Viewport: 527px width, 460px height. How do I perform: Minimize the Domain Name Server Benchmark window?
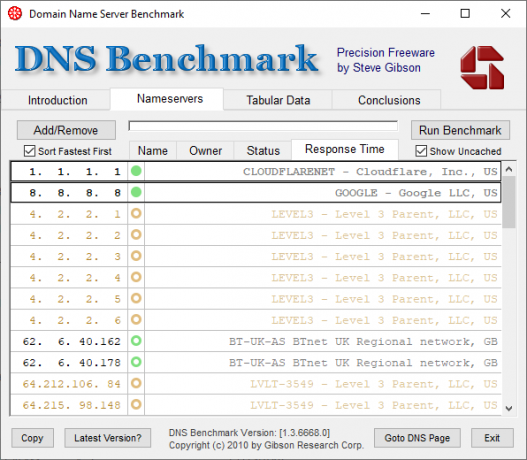425,14
